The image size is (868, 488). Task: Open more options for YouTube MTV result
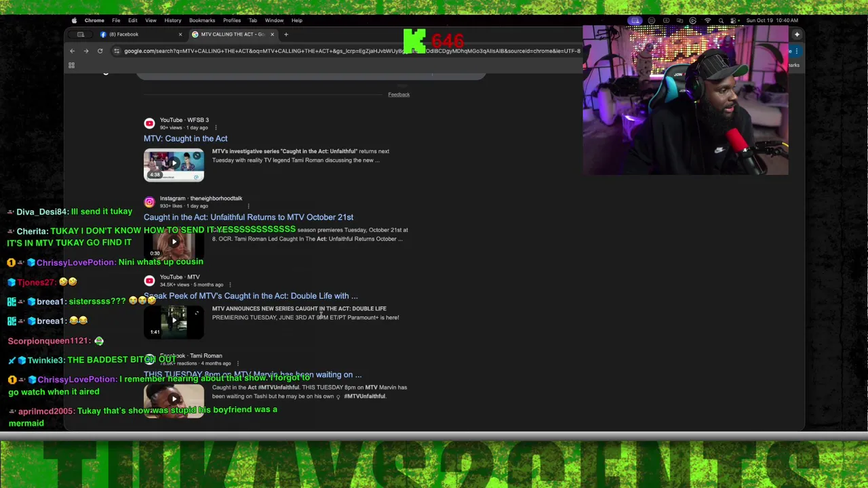pos(230,285)
